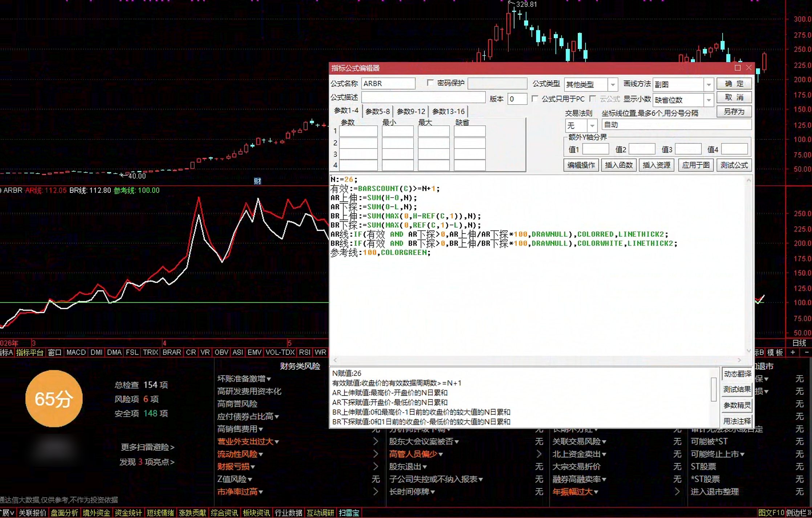Click the + button beside the 模板 tab

[x=793, y=352]
